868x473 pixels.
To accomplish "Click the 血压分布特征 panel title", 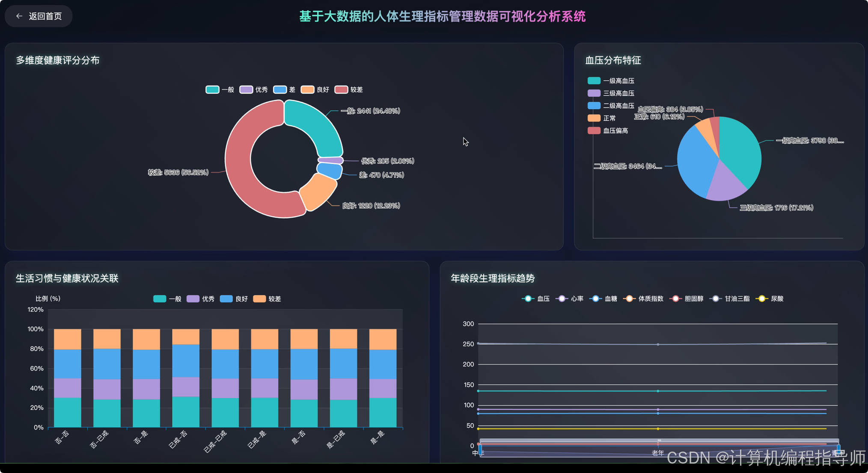I will [x=613, y=60].
